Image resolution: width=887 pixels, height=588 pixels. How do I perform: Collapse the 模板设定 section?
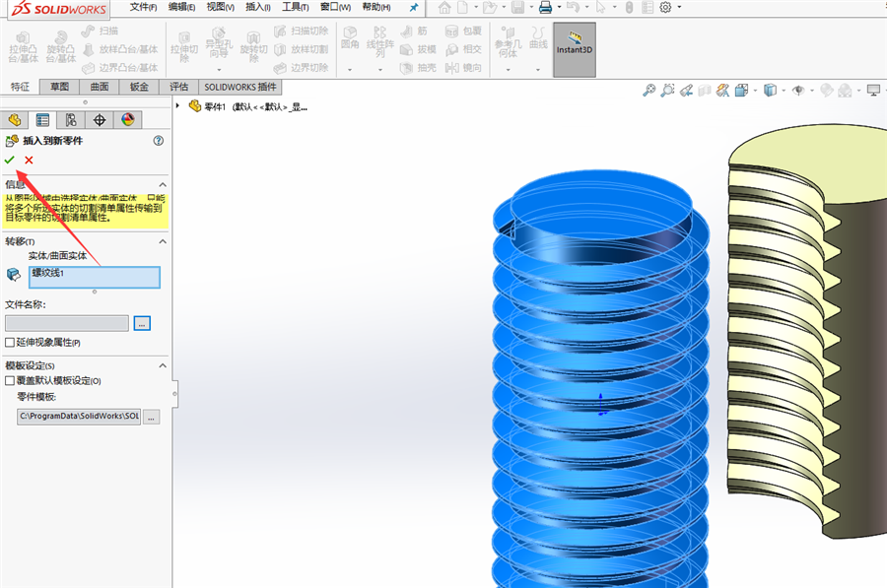click(163, 365)
